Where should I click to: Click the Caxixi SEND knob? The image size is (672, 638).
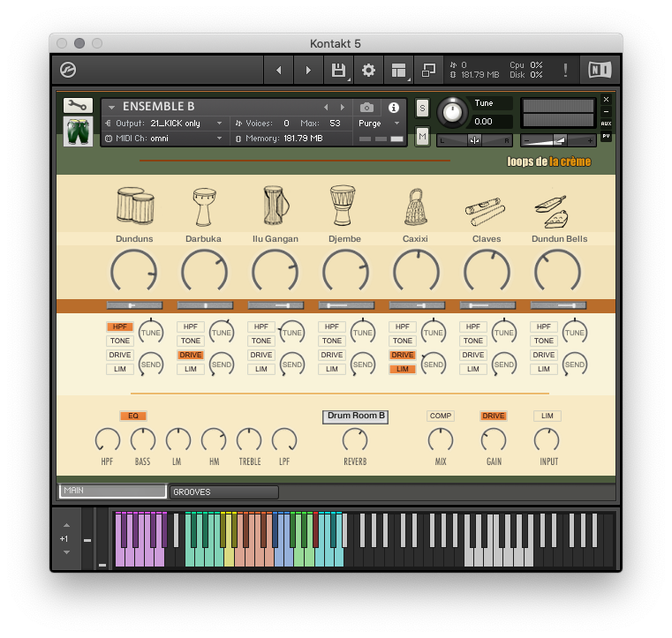click(434, 364)
